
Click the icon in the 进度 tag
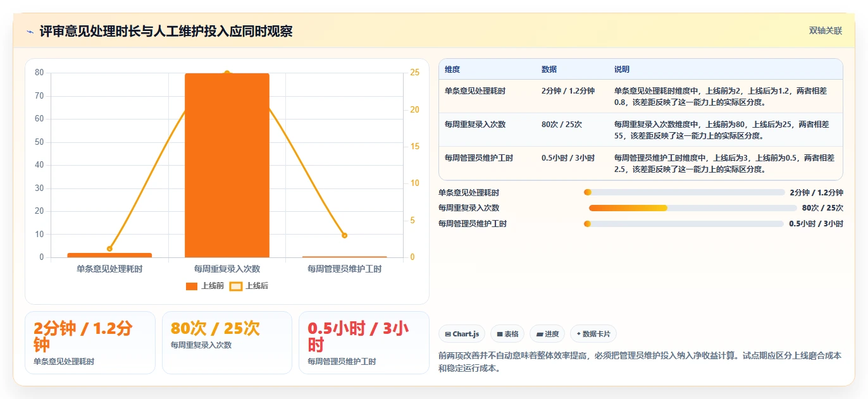click(539, 334)
